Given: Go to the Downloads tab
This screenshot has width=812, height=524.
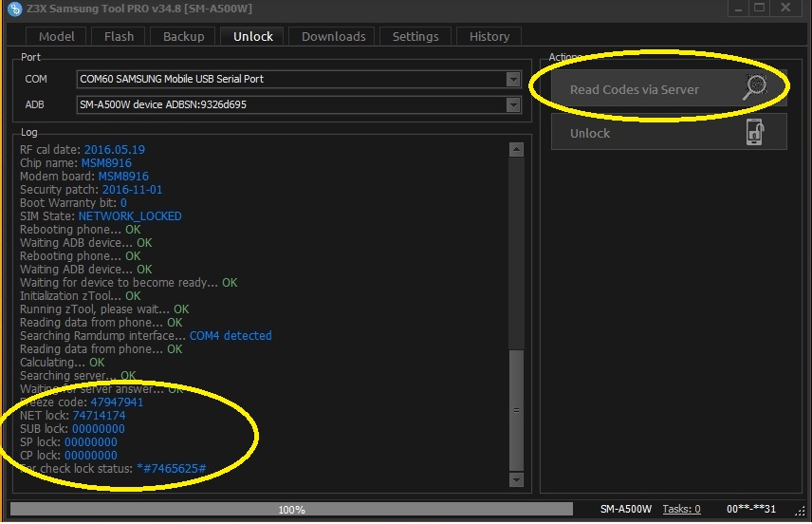Looking at the screenshot, I should 334,36.
